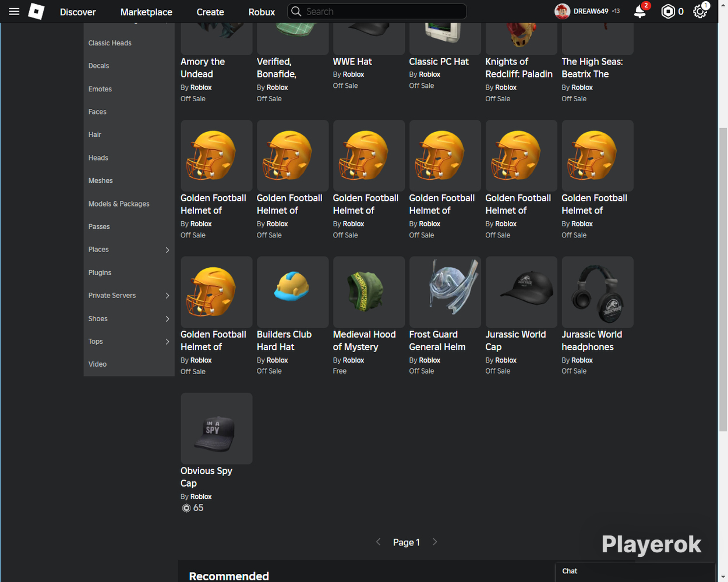Open the Marketplace tab
Viewport: 728px width, 582px height.
pos(146,12)
